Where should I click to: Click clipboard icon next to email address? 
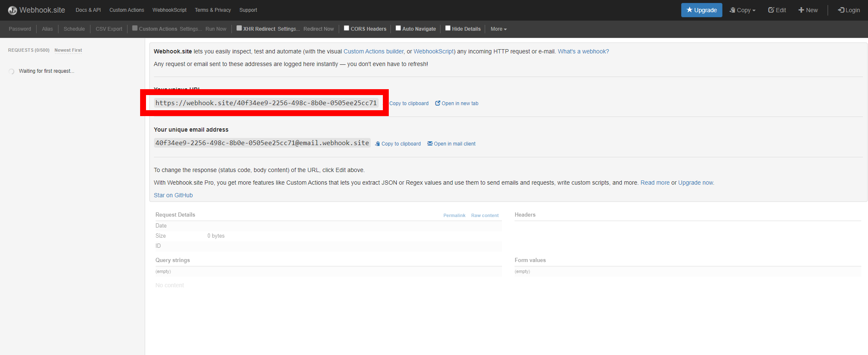(377, 144)
